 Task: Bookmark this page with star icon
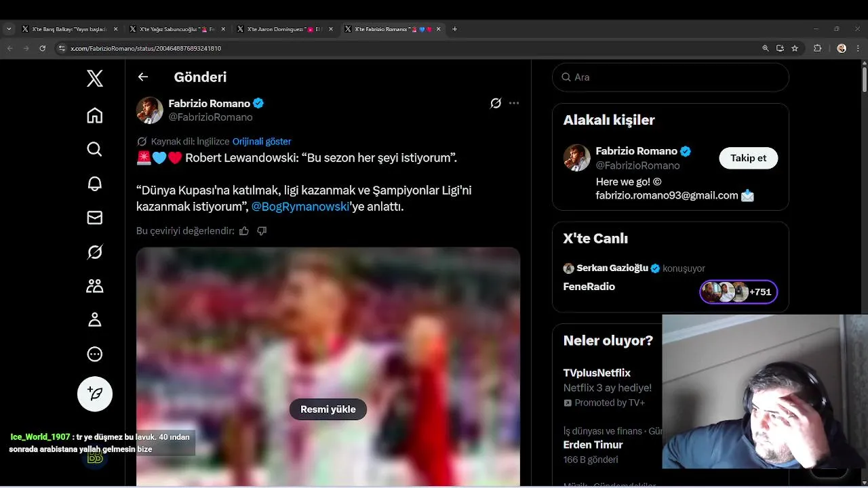tap(795, 48)
